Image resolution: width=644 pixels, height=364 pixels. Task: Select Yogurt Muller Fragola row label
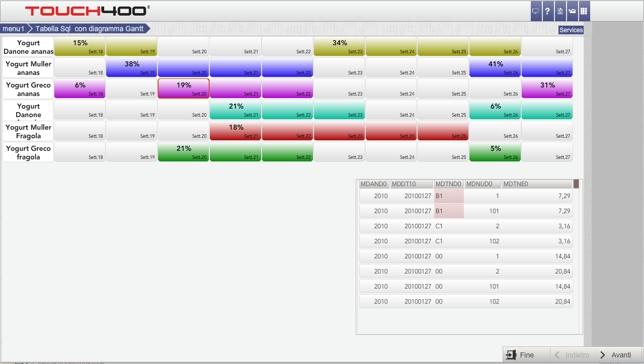28,131
